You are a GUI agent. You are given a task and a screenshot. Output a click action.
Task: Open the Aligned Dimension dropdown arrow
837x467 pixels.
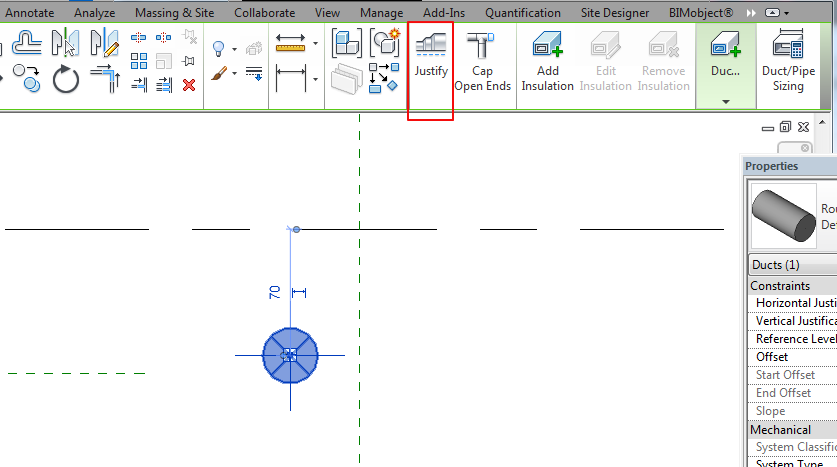click(x=315, y=79)
